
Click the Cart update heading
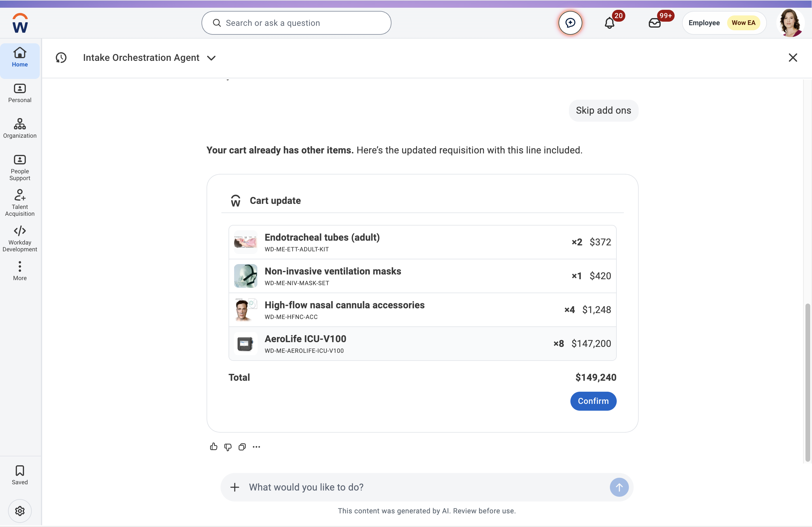click(x=275, y=200)
